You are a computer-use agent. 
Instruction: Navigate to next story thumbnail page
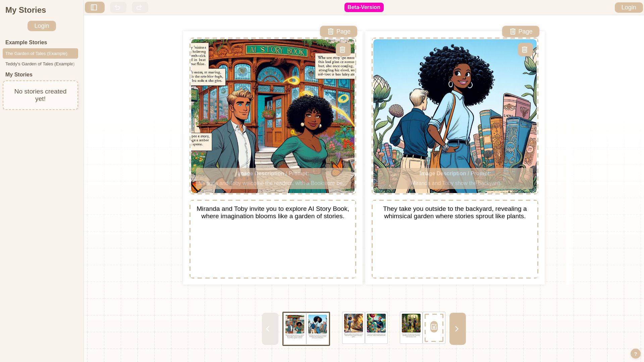click(x=457, y=328)
